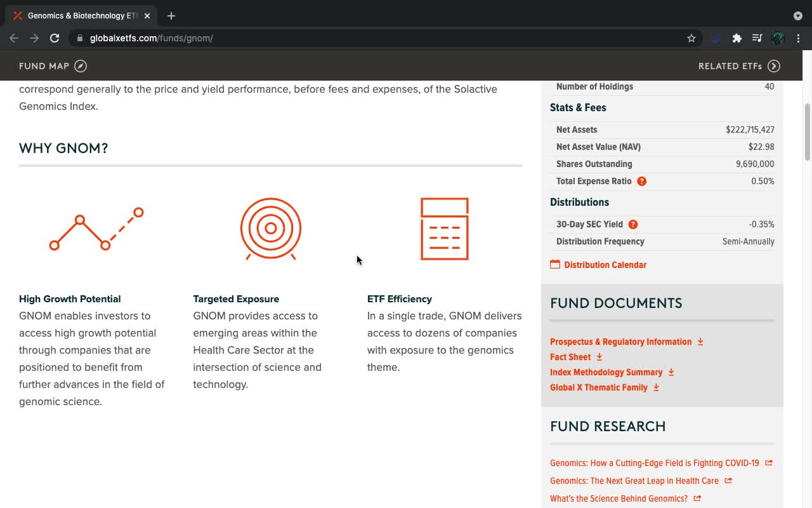The width and height of the screenshot is (812, 508).
Task: Open Global X Thematic Family link
Action: pos(599,387)
